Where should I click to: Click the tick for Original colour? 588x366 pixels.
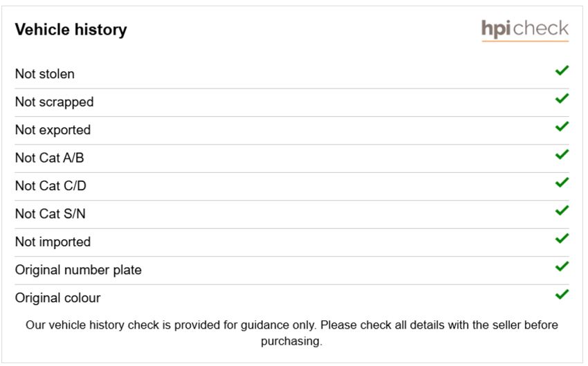pos(562,294)
